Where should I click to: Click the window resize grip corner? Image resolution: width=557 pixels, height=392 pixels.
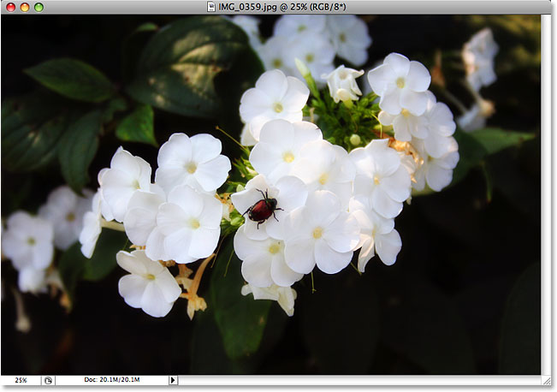[x=546, y=380]
